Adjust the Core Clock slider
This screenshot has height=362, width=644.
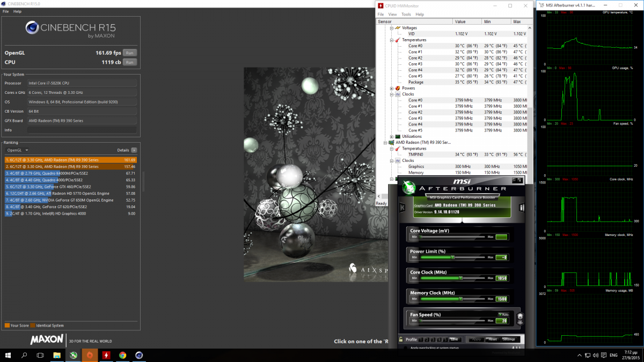[453, 278]
